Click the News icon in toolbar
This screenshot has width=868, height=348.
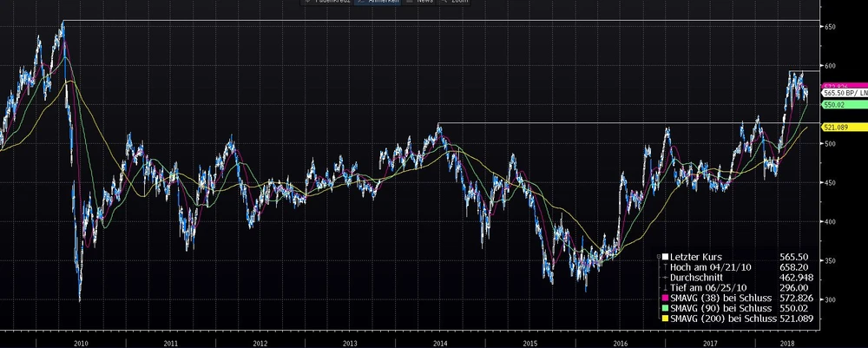click(x=409, y=3)
